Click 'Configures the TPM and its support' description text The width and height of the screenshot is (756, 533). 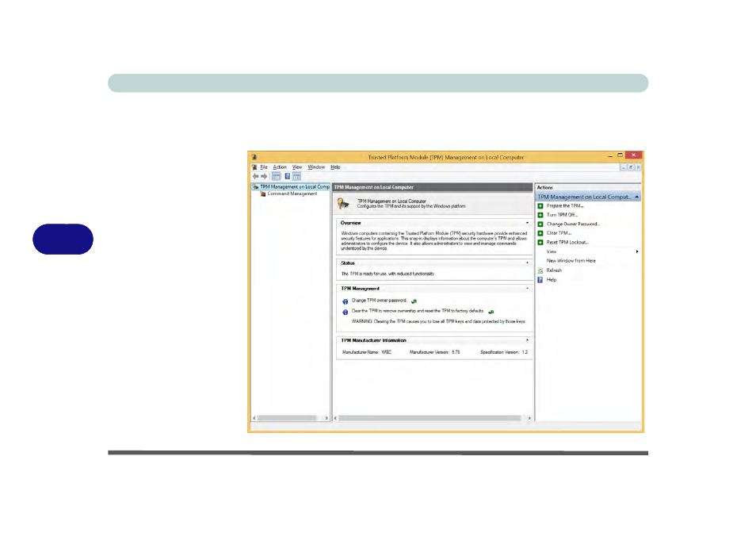[411, 206]
